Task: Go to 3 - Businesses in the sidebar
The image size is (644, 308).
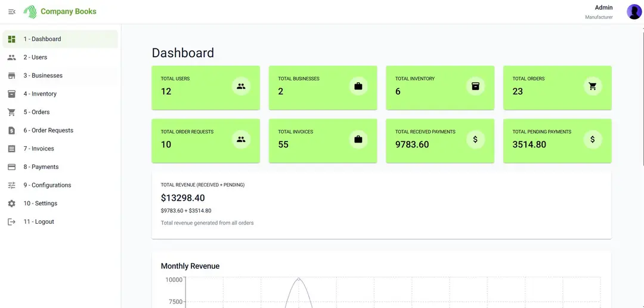Action: coord(60,76)
